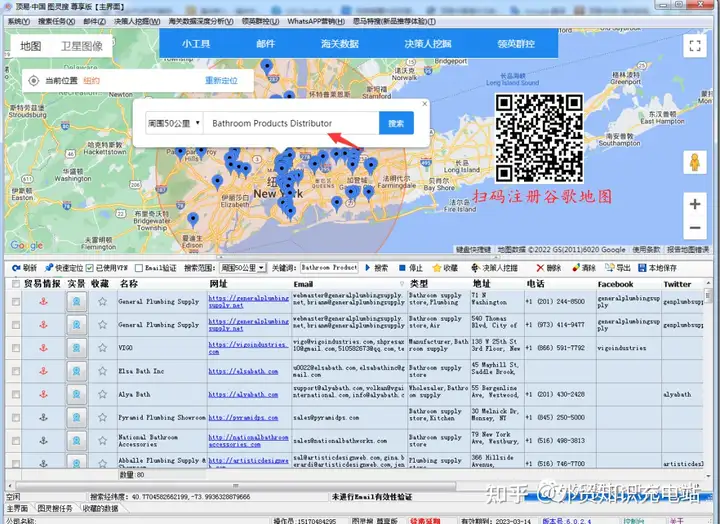Check the row checkbox for VIGO
The image size is (720, 524).
pyautogui.click(x=16, y=348)
